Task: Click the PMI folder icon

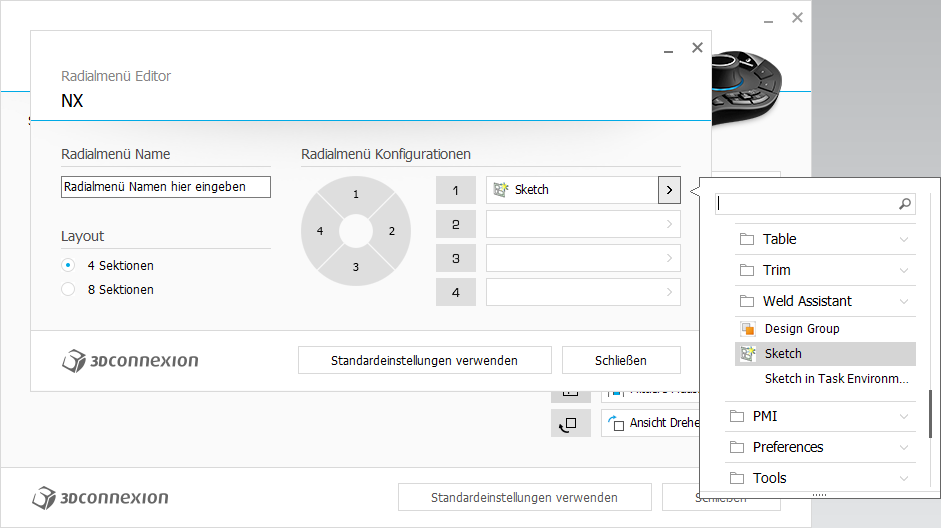Action: pyautogui.click(x=737, y=416)
